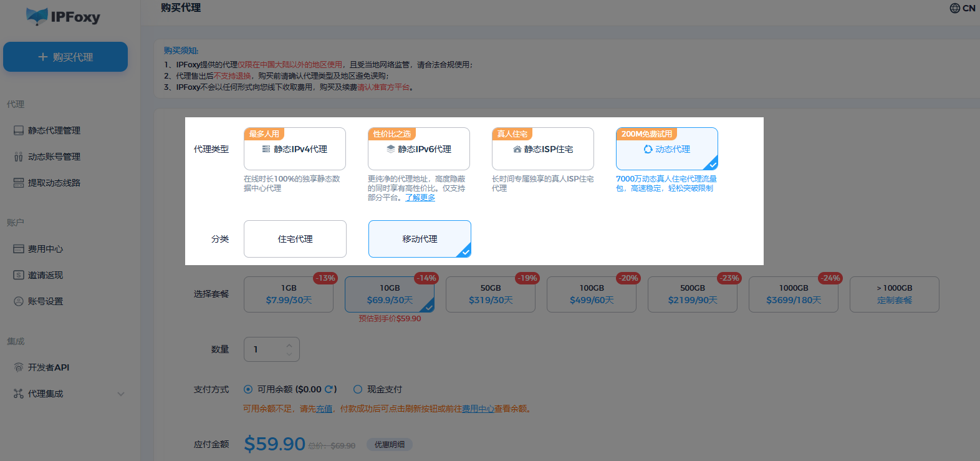Select the 现金支付 radio button
Viewport: 980px width, 461px height.
[x=358, y=389]
